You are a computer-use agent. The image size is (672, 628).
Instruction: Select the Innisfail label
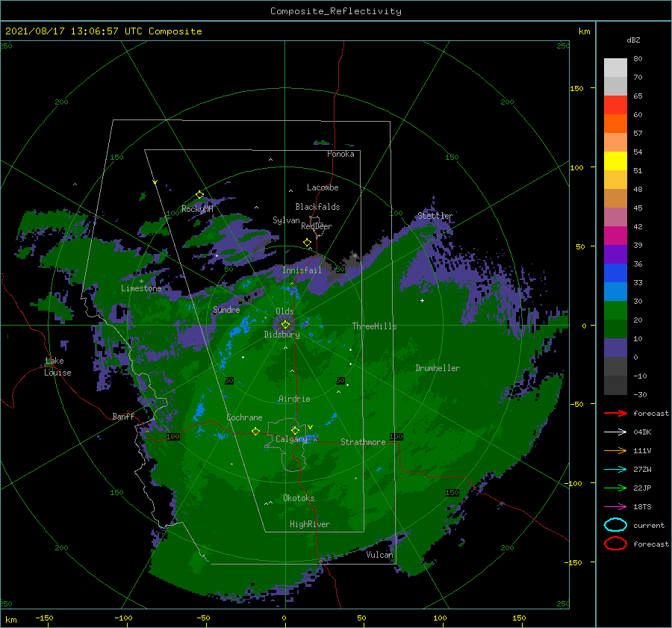click(x=302, y=270)
